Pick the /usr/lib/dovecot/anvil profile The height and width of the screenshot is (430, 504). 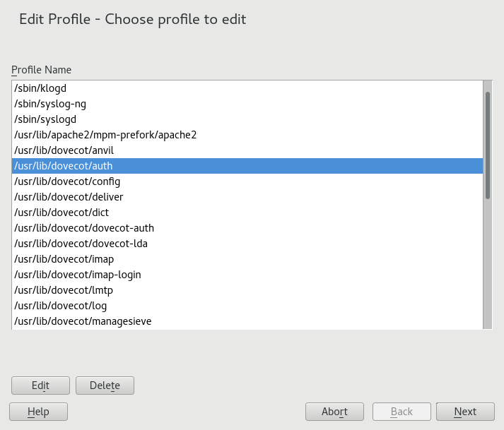(x=64, y=150)
